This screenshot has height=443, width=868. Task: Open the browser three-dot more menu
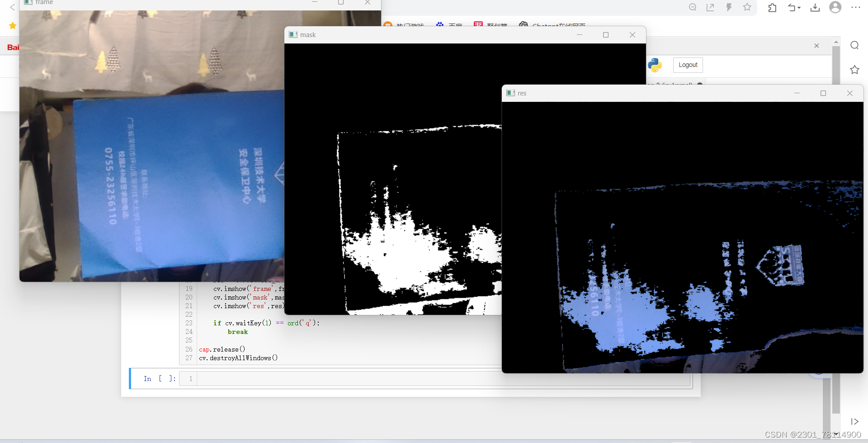coord(856,7)
